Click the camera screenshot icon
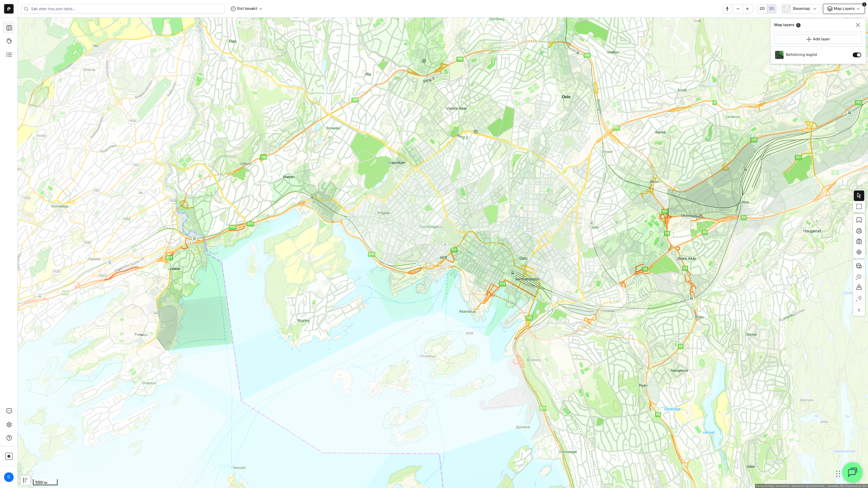Screen dimensions: 868x488 [x=859, y=242]
